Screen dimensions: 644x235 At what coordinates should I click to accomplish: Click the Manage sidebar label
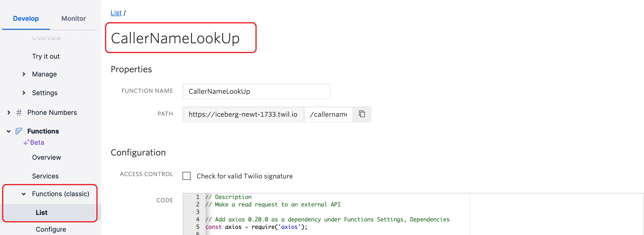(x=44, y=74)
